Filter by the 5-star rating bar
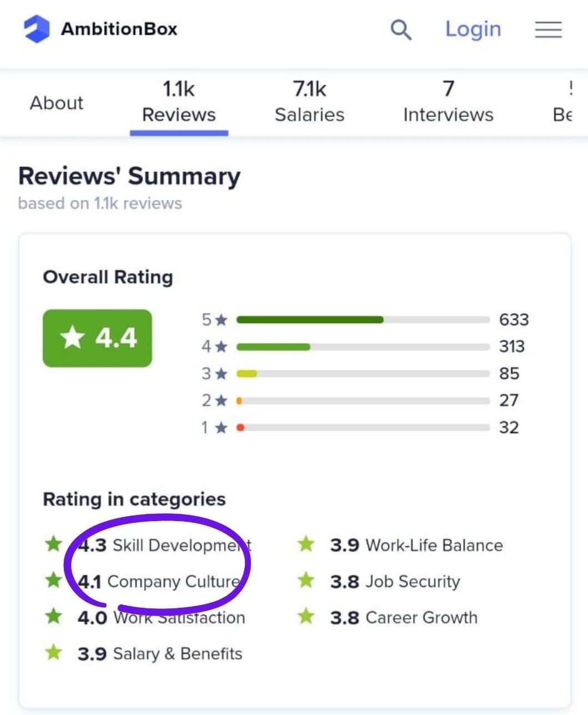The height and width of the screenshot is (715, 588). click(363, 319)
